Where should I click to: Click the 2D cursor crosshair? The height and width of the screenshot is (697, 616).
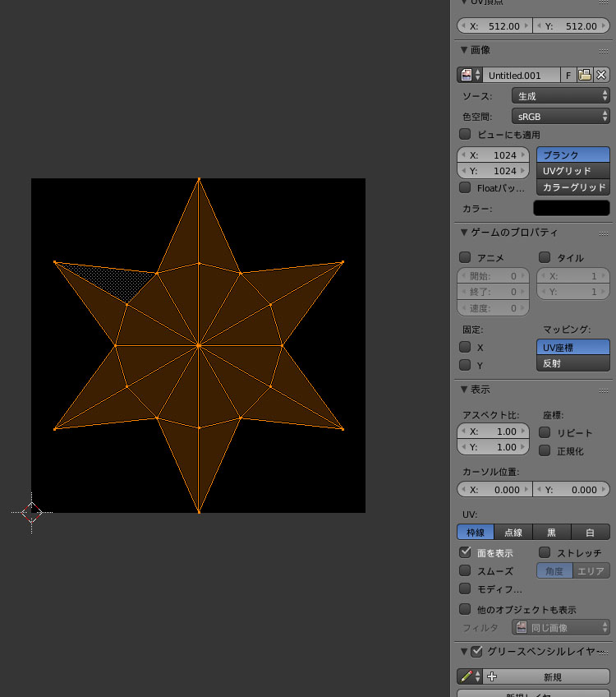tap(31, 513)
